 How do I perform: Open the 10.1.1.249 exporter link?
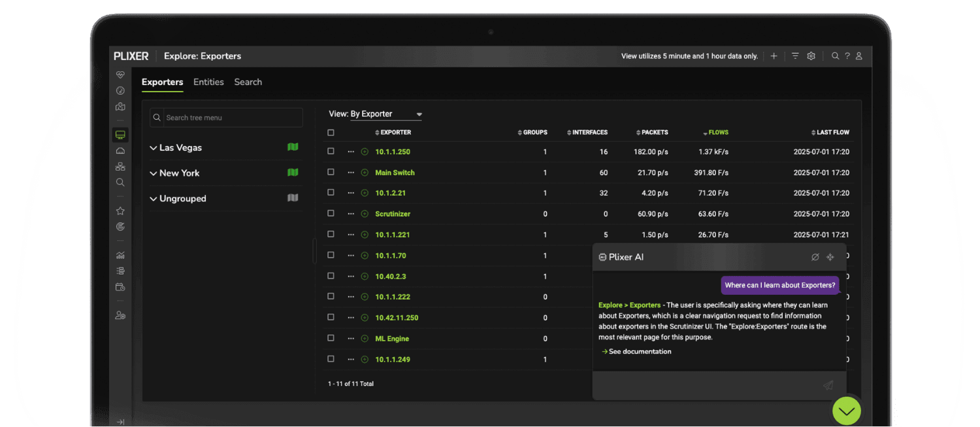[x=393, y=360]
